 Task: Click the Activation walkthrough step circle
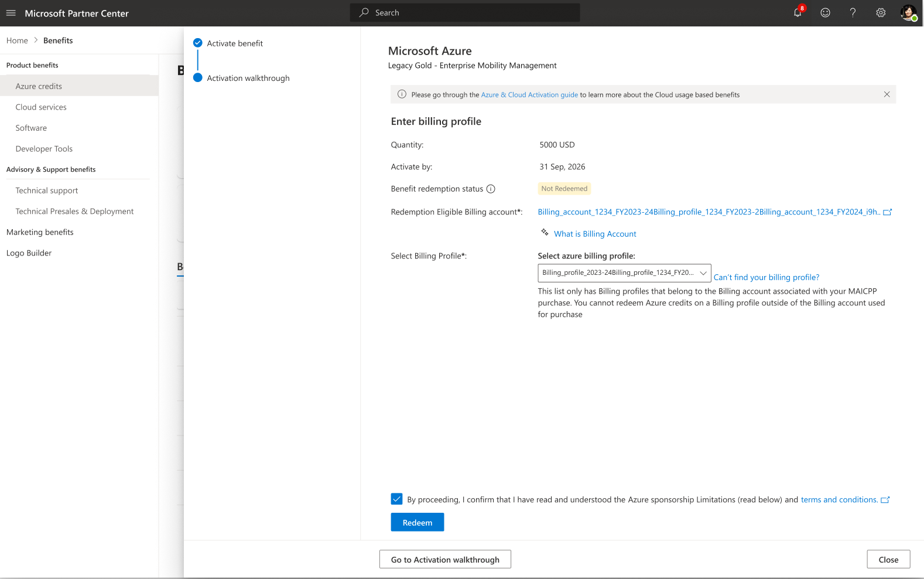pos(198,77)
